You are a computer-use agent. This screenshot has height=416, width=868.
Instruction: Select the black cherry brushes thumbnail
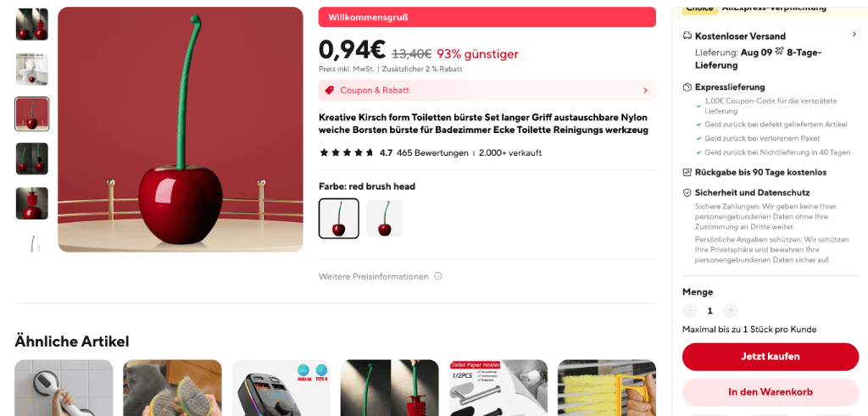point(32,158)
